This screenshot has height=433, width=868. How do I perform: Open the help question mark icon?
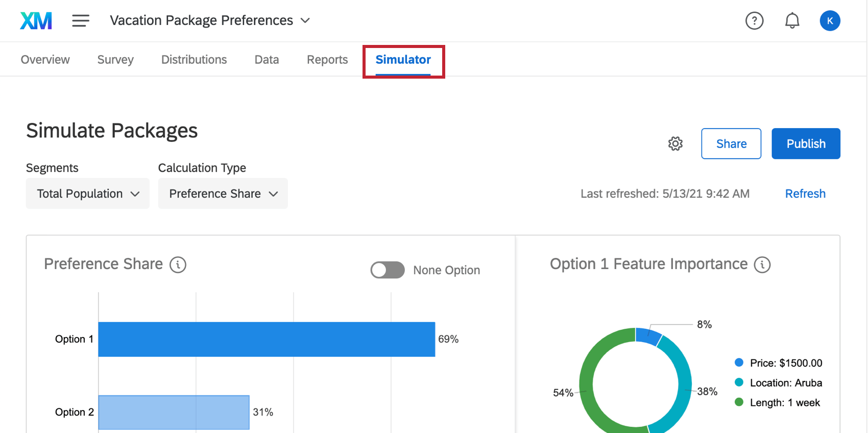coord(754,20)
